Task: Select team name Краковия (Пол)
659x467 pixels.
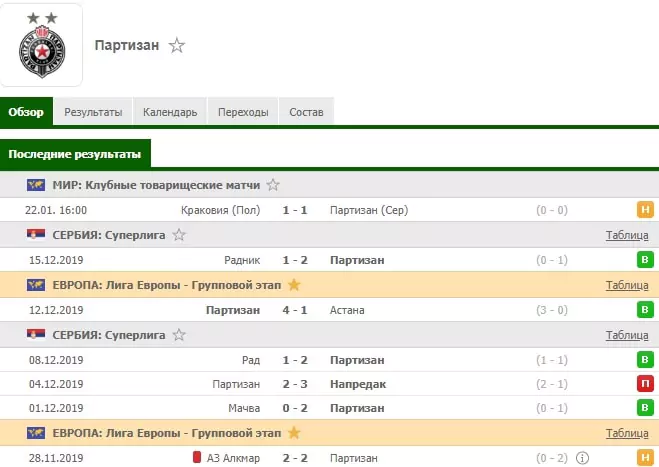Action: coord(221,210)
